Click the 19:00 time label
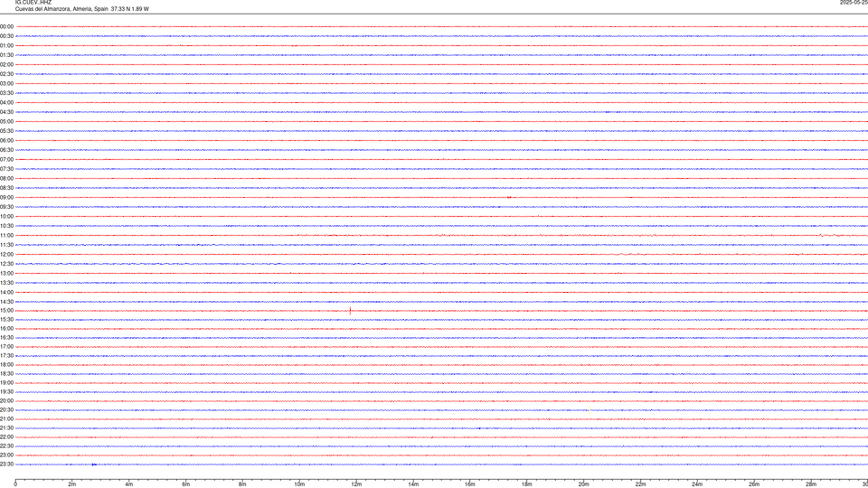This screenshot has height=488, width=868. point(6,383)
